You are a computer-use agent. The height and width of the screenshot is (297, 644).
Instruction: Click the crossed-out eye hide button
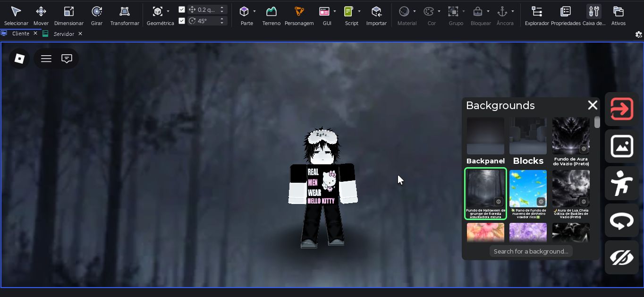click(622, 257)
